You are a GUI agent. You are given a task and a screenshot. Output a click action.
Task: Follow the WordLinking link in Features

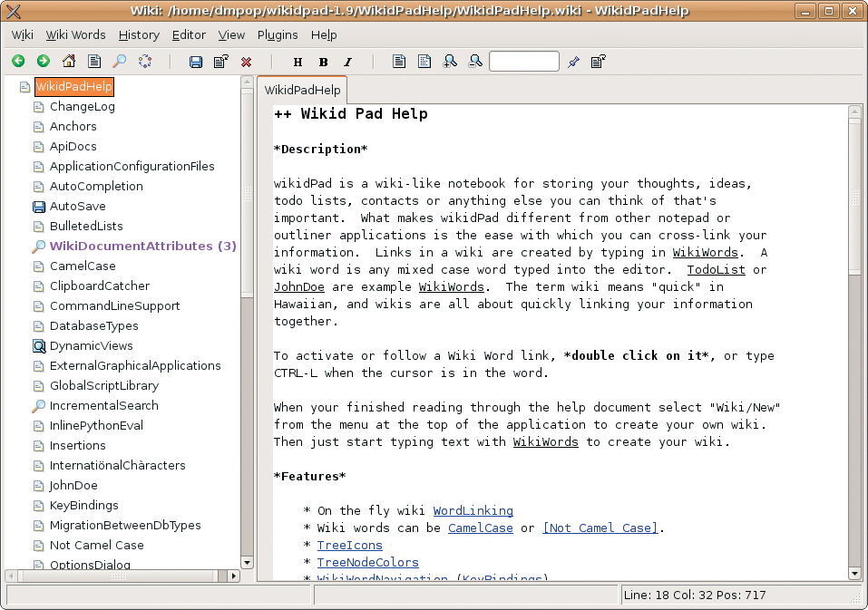(x=473, y=511)
